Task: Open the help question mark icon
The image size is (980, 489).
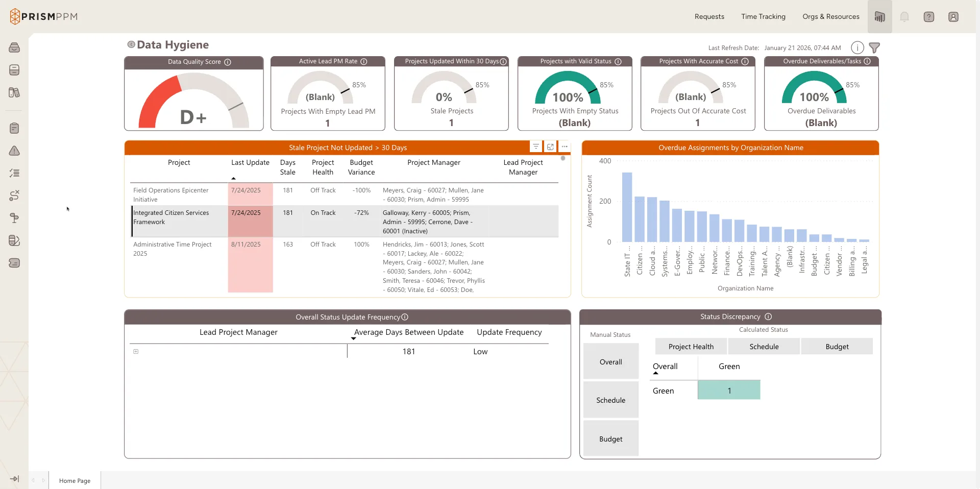Action: click(929, 17)
